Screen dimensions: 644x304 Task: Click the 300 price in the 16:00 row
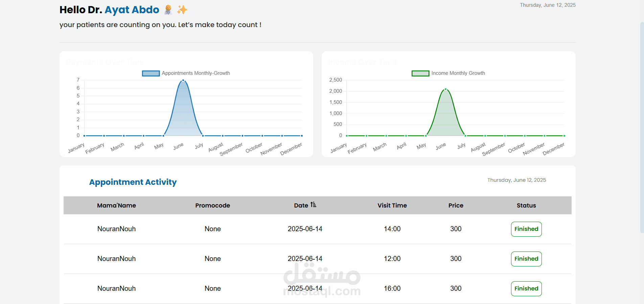coord(456,288)
